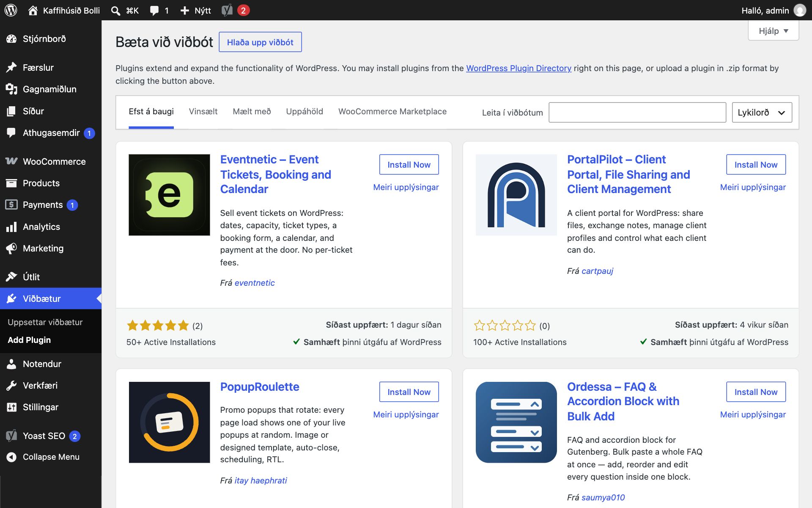Click the Analytics bar chart icon
Image resolution: width=812 pixels, height=508 pixels.
11,227
